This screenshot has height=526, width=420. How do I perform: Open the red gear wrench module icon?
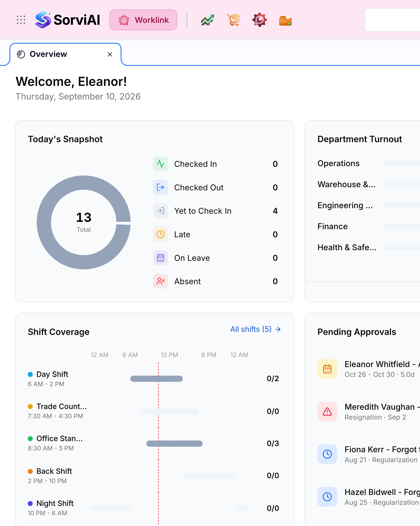tap(260, 20)
